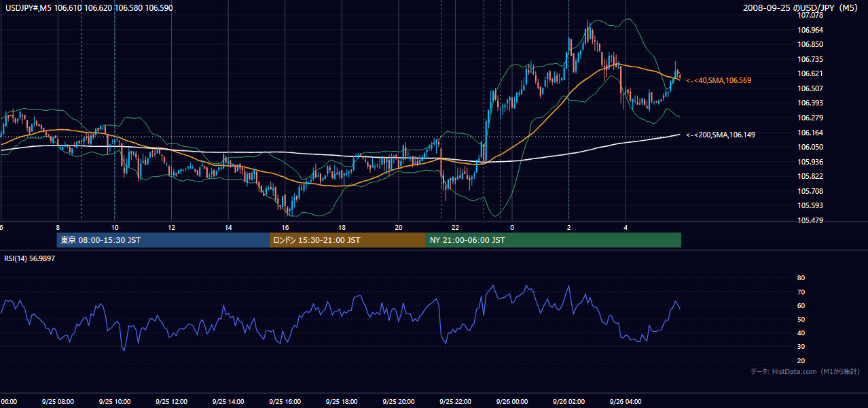The width and height of the screenshot is (868, 408).
Task: Click hour tick 0 under price chart
Action: [x=512, y=227]
